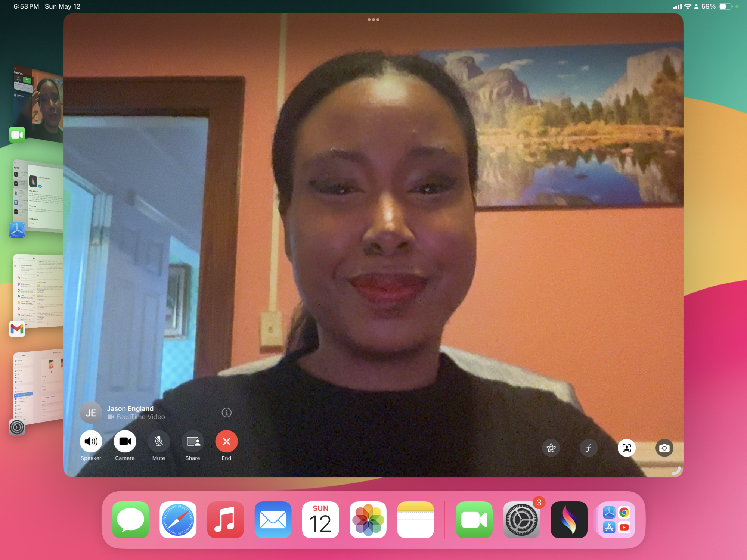End the FaceTime call

click(x=226, y=441)
